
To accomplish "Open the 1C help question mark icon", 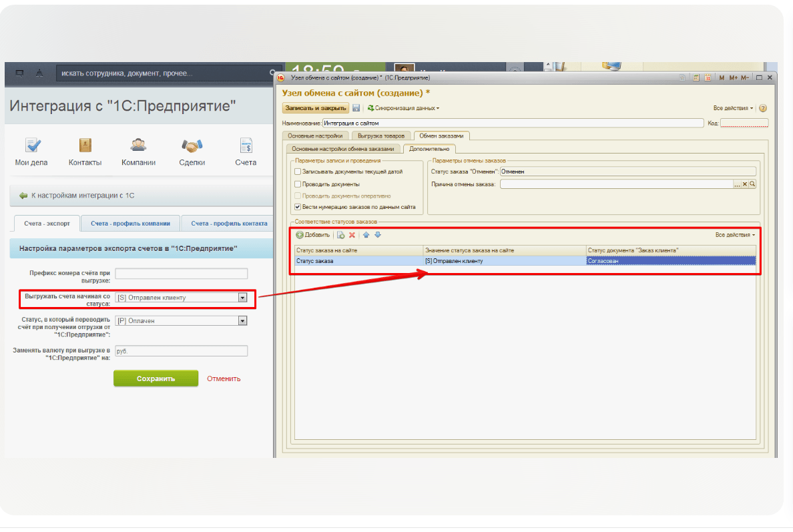I will tap(763, 108).
